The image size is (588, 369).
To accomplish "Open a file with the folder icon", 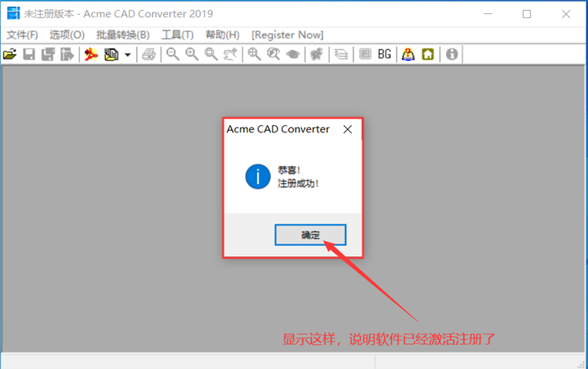I will pos(10,54).
